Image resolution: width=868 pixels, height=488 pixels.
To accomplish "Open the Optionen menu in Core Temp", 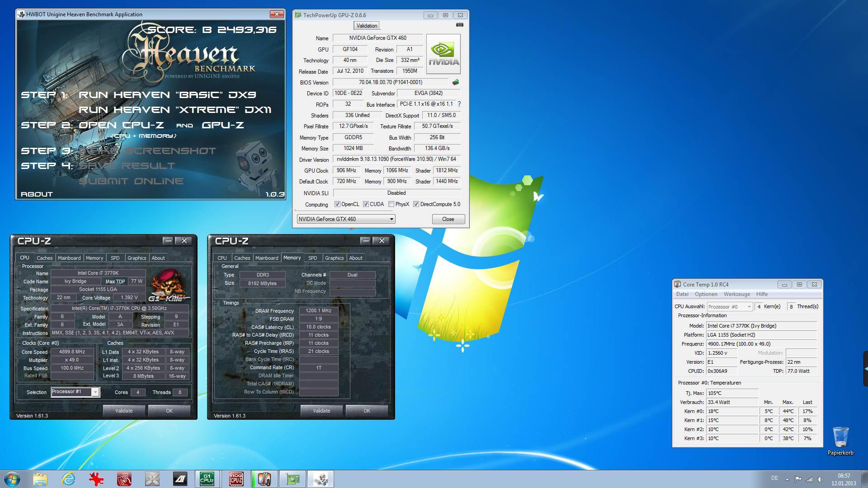I will 706,294.
